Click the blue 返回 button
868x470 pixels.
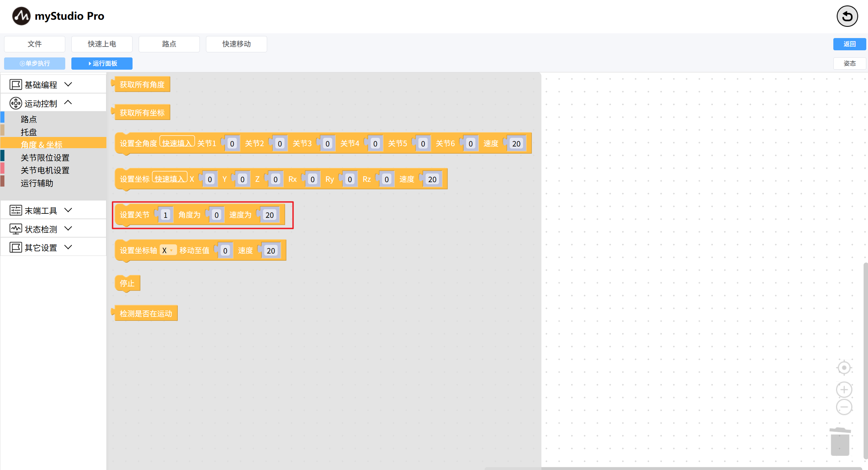849,44
